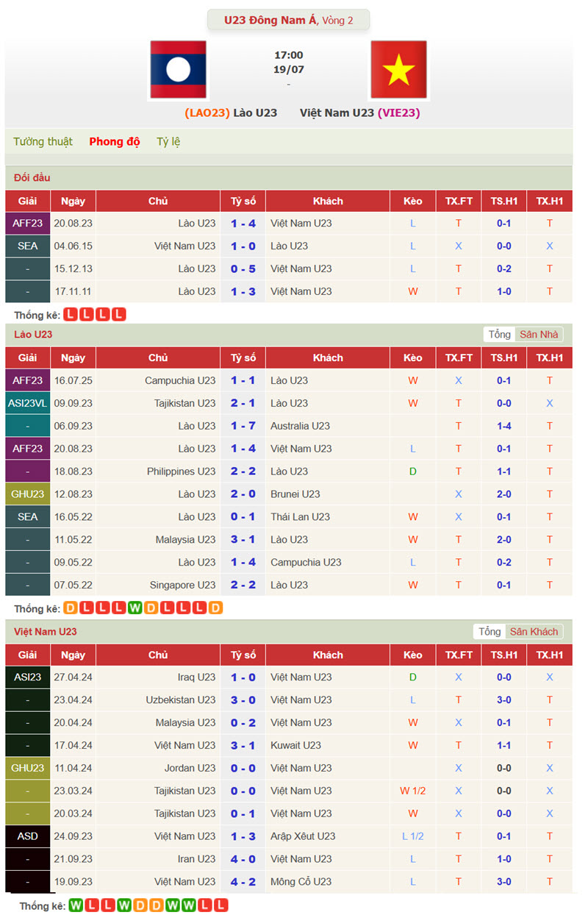588x915 pixels.
Task: Click Australia U23 team name
Action: tap(300, 426)
